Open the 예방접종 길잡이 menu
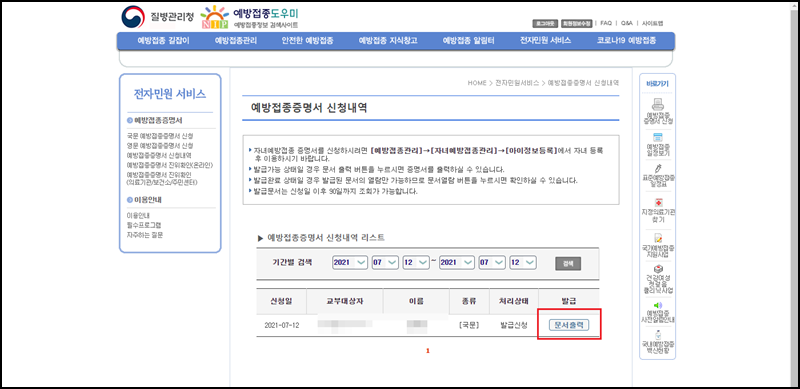 163,41
